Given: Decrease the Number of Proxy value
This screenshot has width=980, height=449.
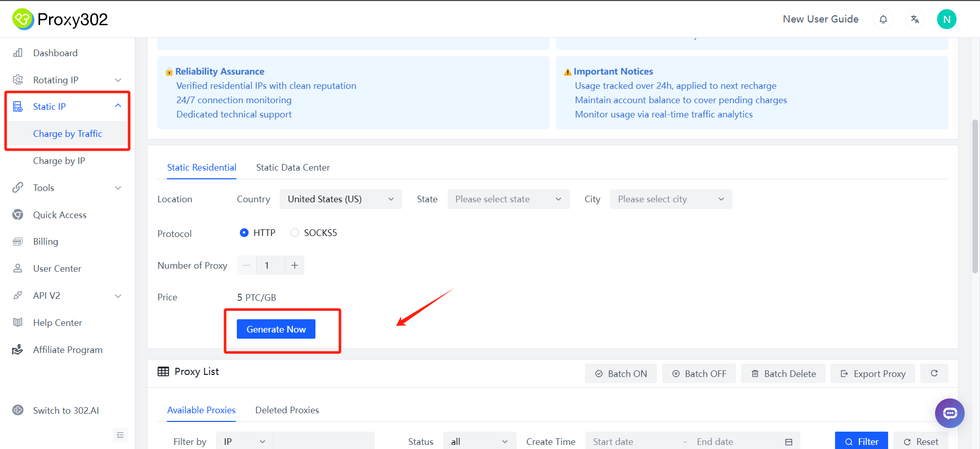Looking at the screenshot, I should (x=247, y=265).
